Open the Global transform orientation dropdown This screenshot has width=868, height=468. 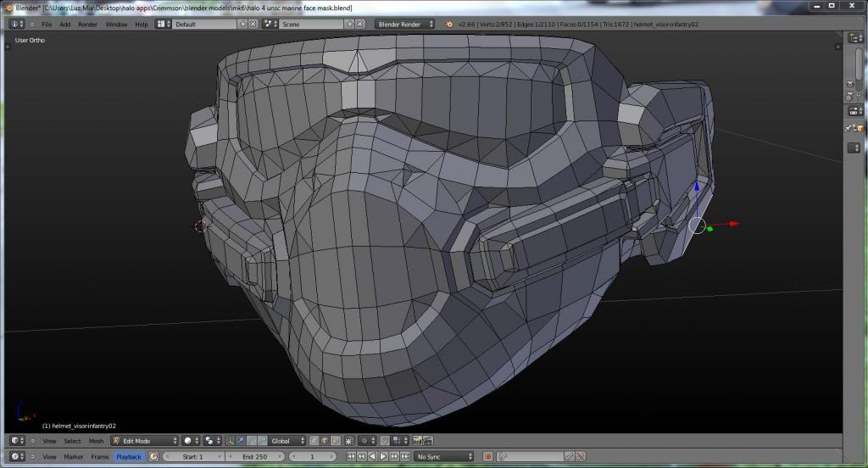pos(287,441)
